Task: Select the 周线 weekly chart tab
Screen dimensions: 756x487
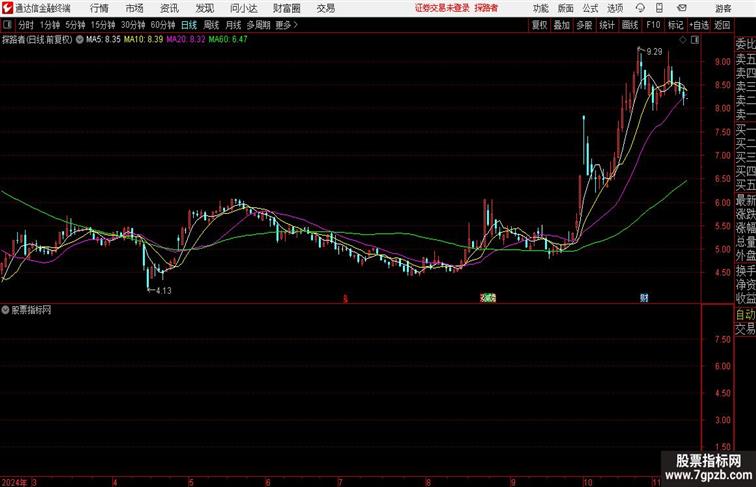Action: tap(211, 25)
